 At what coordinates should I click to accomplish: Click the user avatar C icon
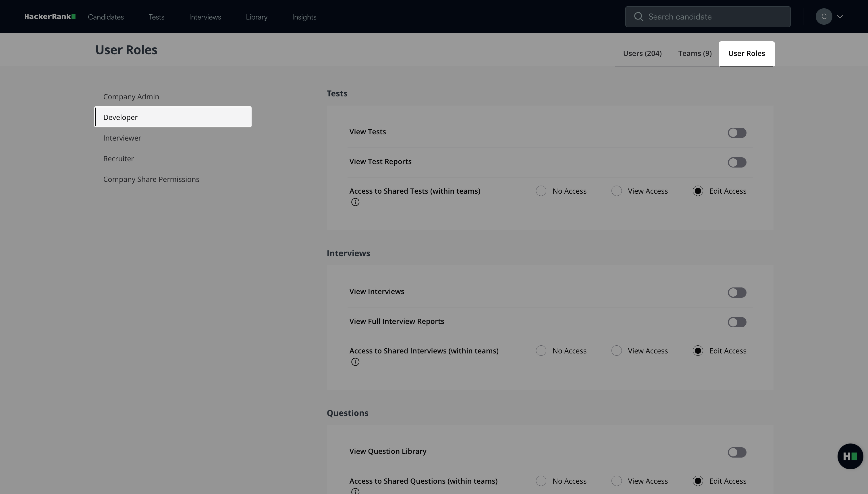point(823,17)
